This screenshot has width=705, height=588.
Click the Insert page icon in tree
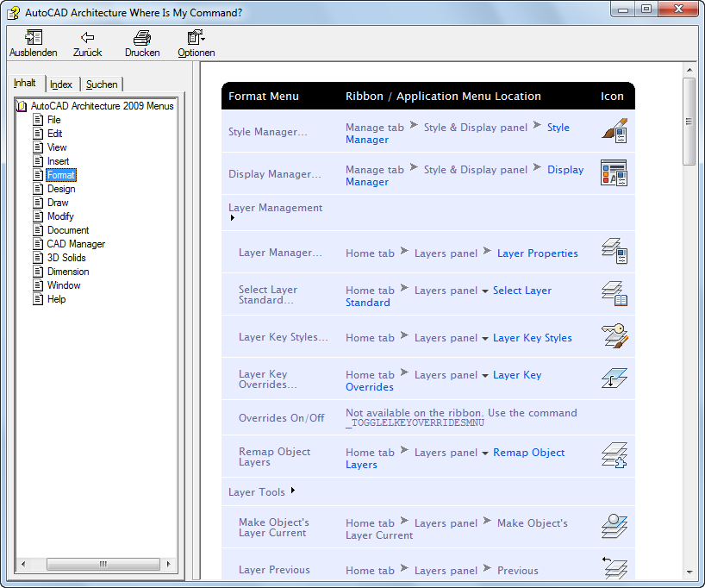pyautogui.click(x=38, y=161)
